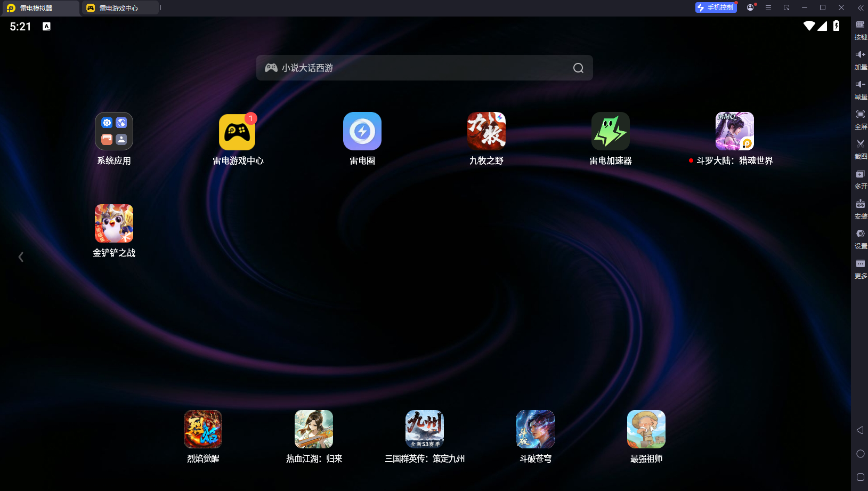Open the 金铲铲之战 game
Screen dimensions: 868x491
click(114, 223)
